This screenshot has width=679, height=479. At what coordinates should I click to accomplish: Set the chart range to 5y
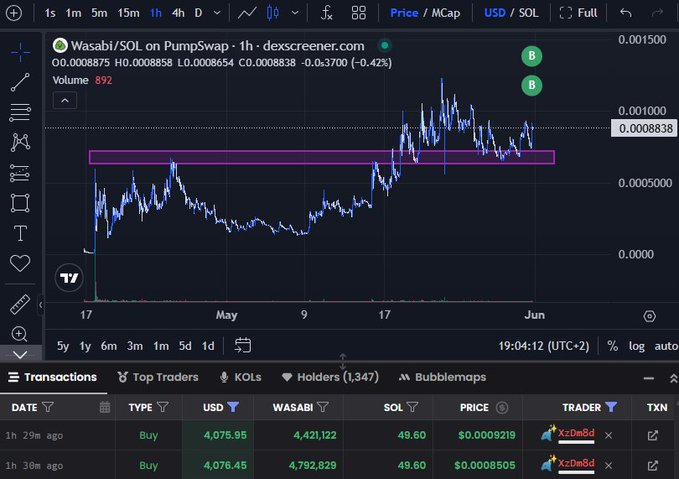pos(63,346)
